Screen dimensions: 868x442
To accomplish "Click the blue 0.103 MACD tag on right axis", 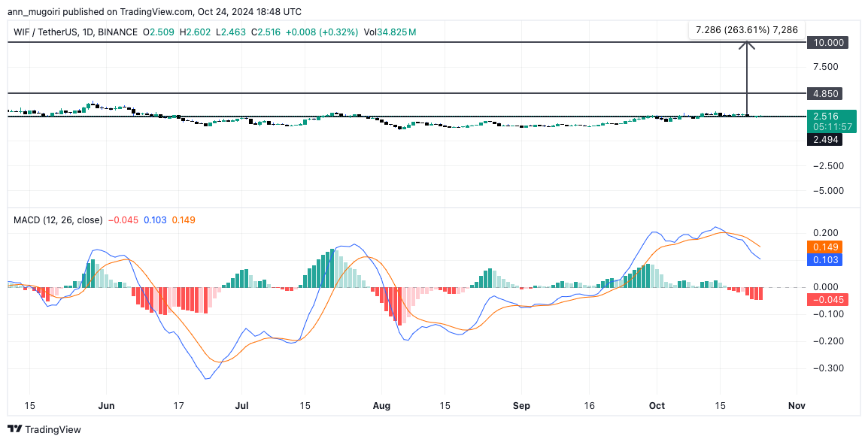I will pyautogui.click(x=826, y=259).
